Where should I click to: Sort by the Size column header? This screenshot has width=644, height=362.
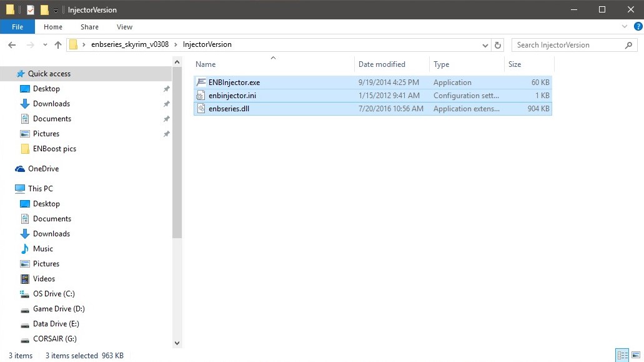[x=515, y=64]
